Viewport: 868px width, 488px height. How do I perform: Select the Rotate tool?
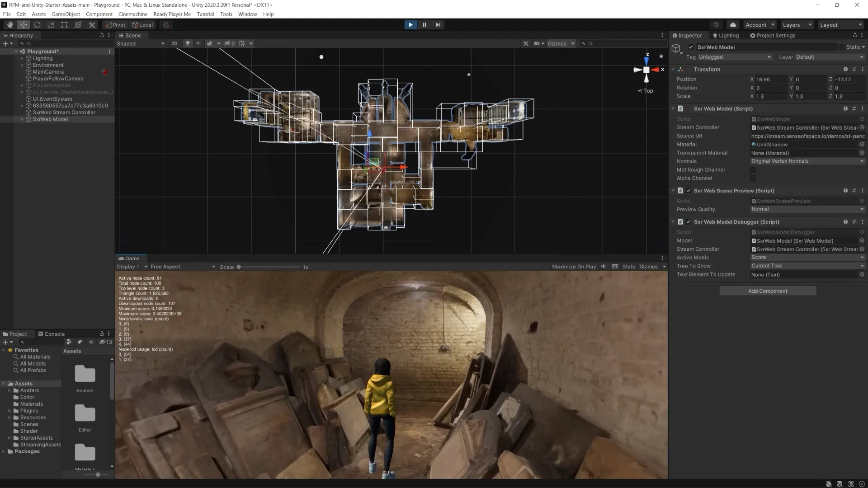tap(37, 25)
